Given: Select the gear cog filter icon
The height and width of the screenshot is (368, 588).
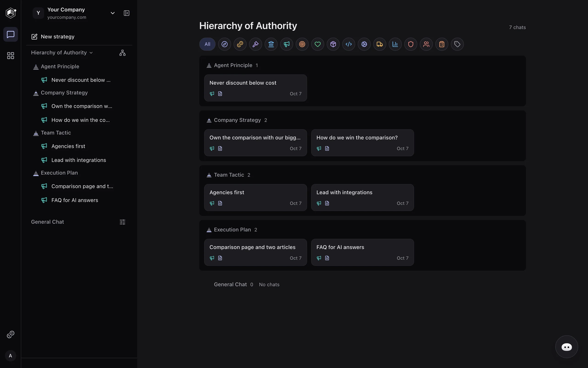Looking at the screenshot, I should pos(364,44).
